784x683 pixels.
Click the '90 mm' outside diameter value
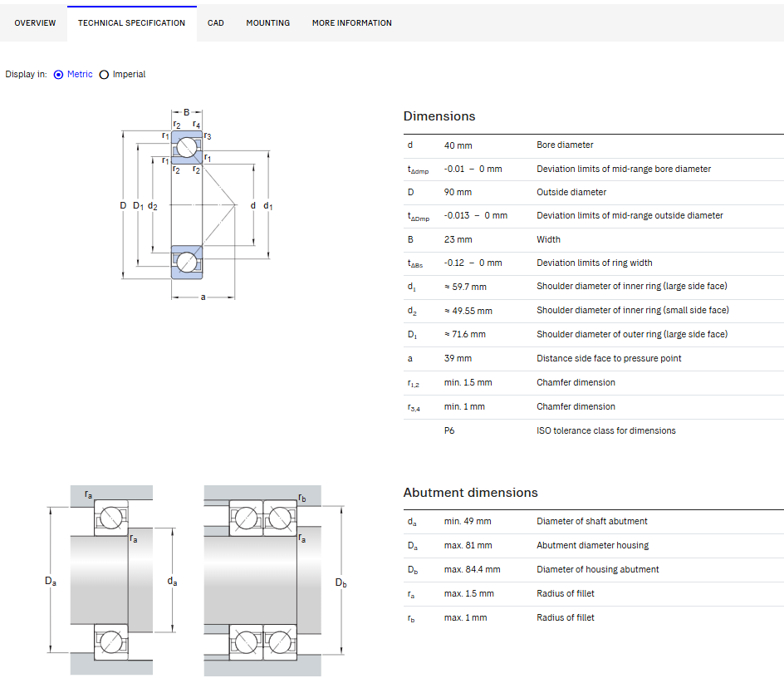click(458, 192)
